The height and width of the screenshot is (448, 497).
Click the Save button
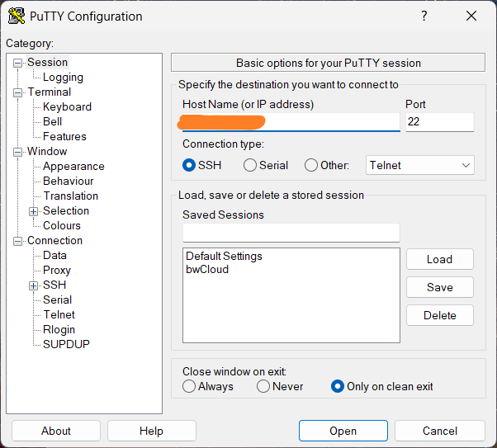click(x=440, y=287)
